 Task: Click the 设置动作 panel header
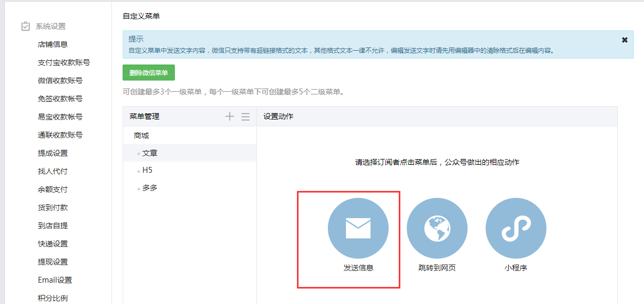pyautogui.click(x=278, y=116)
